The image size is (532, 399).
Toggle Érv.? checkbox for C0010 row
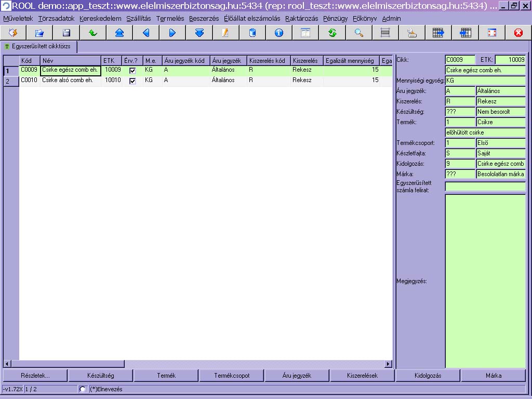tap(132, 81)
